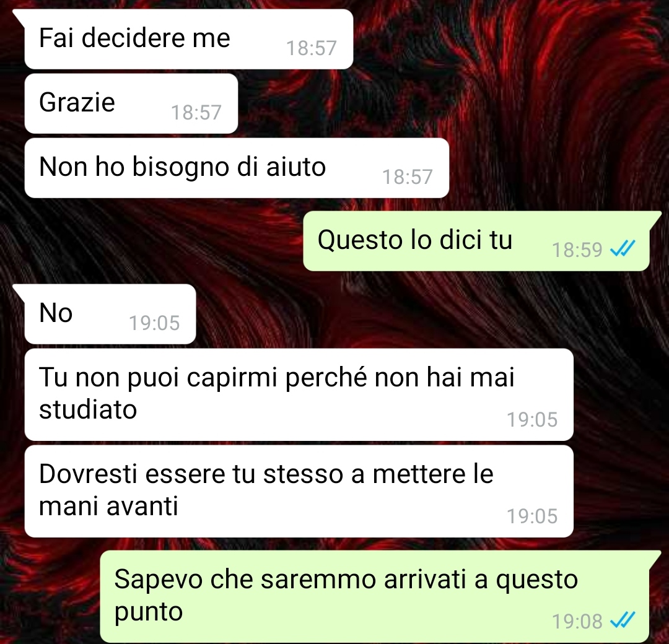669x644 pixels.
Task: Tap the 18:59 timestamp on the green bubble
Action: (577, 250)
